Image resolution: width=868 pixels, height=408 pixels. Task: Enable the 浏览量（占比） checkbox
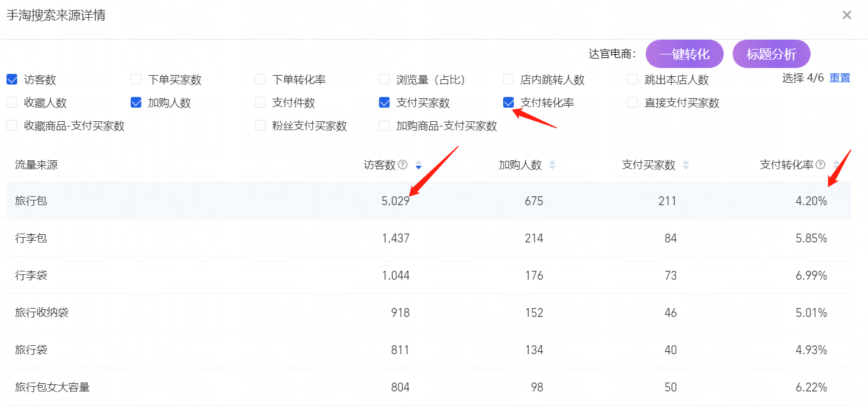384,79
